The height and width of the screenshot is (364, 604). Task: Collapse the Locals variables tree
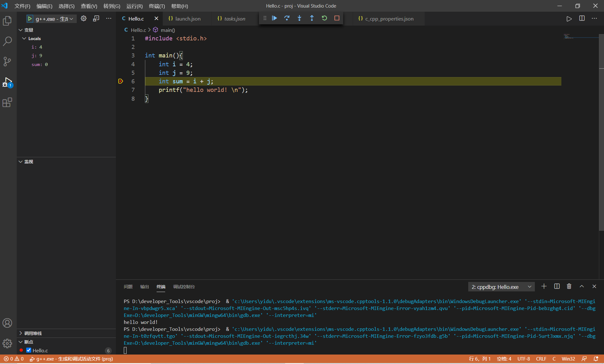point(24,39)
